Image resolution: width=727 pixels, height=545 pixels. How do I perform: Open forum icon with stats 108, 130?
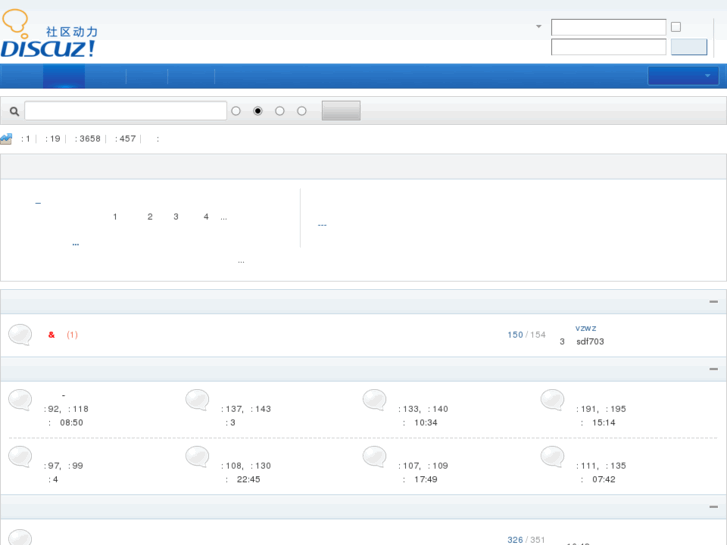(x=198, y=456)
